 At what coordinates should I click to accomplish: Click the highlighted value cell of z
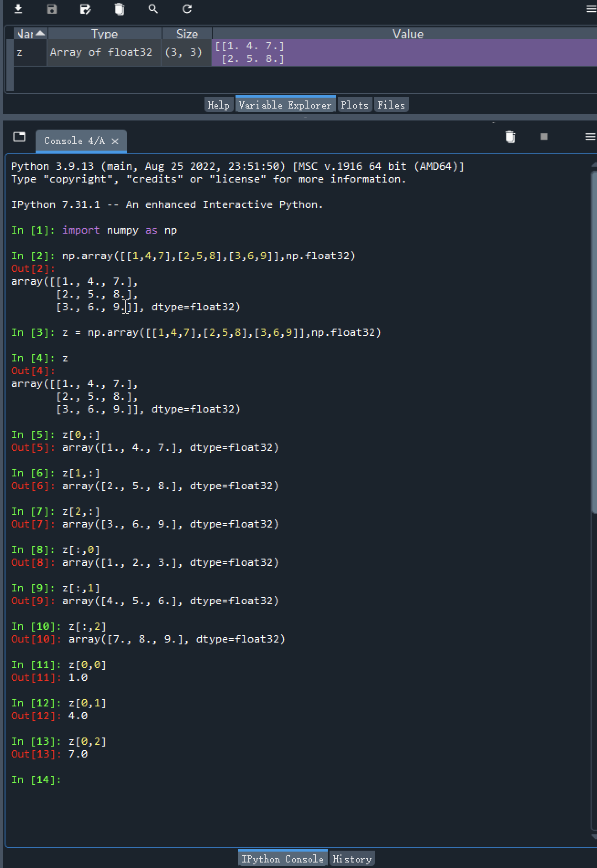(x=404, y=52)
